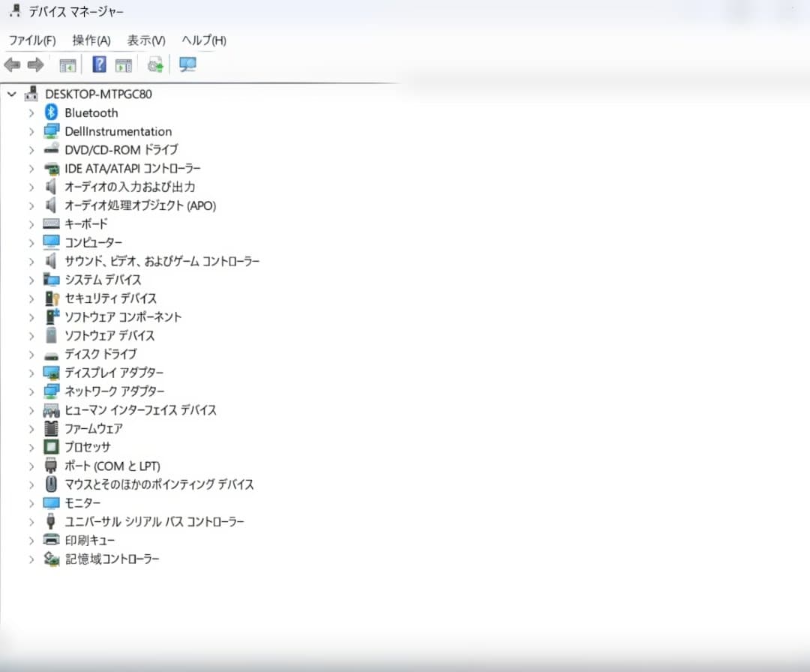Expand the ディスプレイ アダプター category

tap(31, 373)
